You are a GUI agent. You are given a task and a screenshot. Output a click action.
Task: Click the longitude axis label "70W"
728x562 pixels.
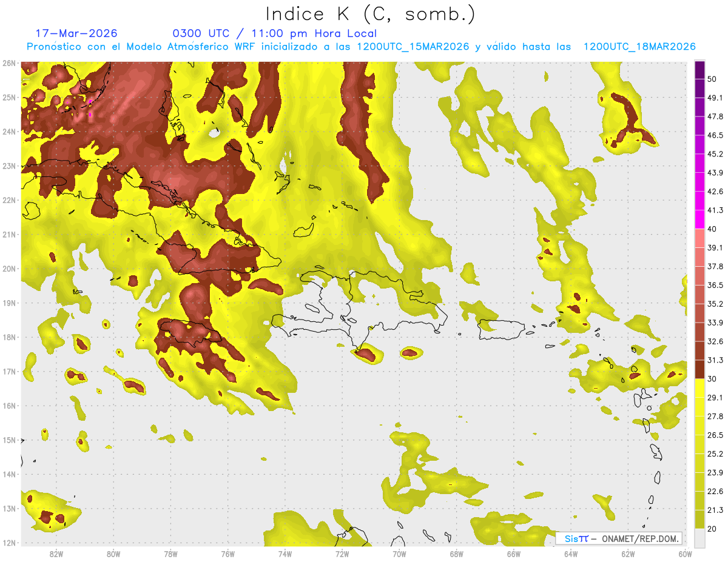399,554
